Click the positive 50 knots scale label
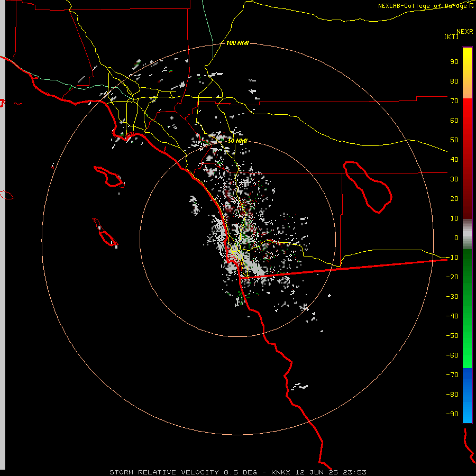 tap(454, 140)
